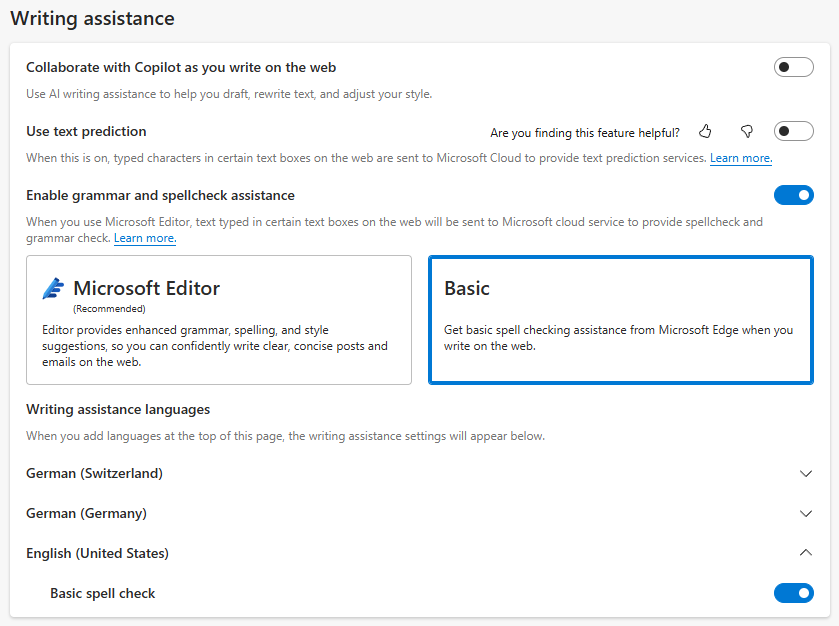Select the Microsoft Editor recommended option card
This screenshot has height=626, width=839.
click(219, 320)
